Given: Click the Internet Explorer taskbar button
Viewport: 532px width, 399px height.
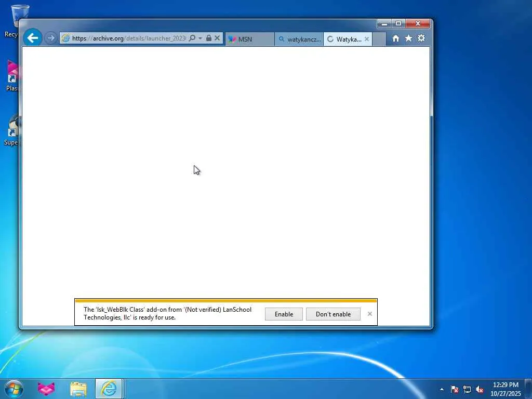Looking at the screenshot, I should 109,389.
